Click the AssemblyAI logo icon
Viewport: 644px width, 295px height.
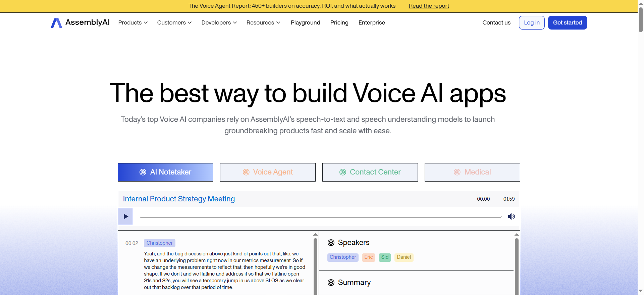click(x=56, y=22)
